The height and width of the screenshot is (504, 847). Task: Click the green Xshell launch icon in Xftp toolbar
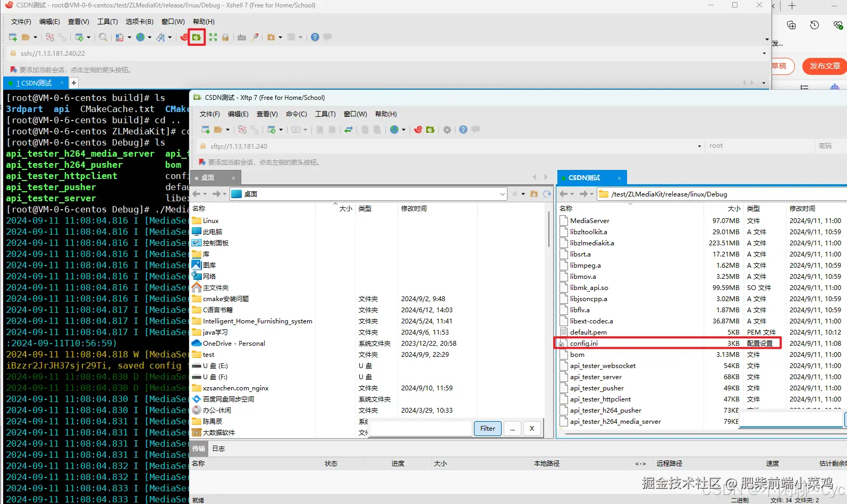coord(430,130)
